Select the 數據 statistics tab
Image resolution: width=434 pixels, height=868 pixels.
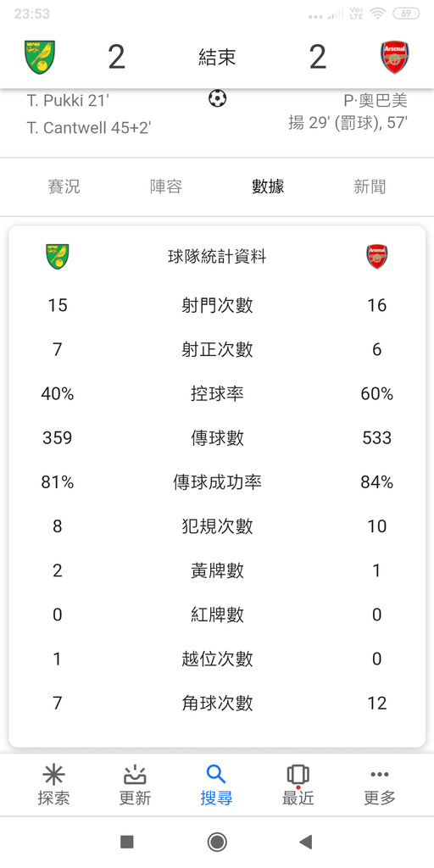coord(268,187)
